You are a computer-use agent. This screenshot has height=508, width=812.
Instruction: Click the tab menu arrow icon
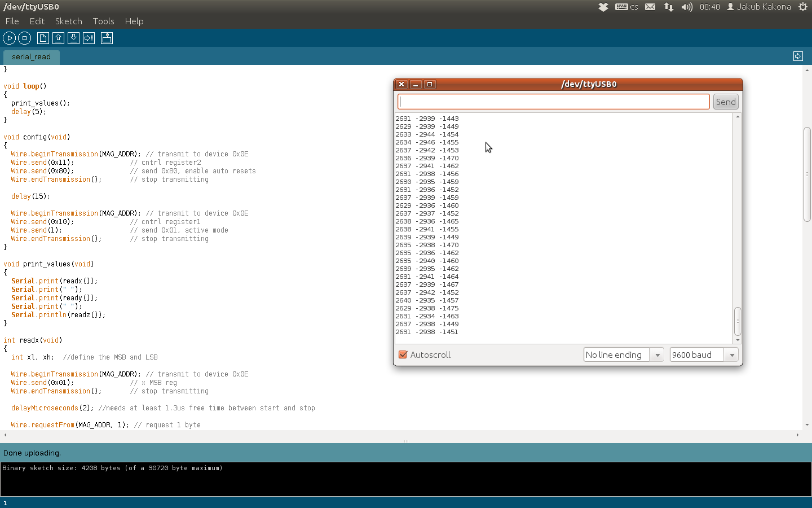pyautogui.click(x=798, y=56)
